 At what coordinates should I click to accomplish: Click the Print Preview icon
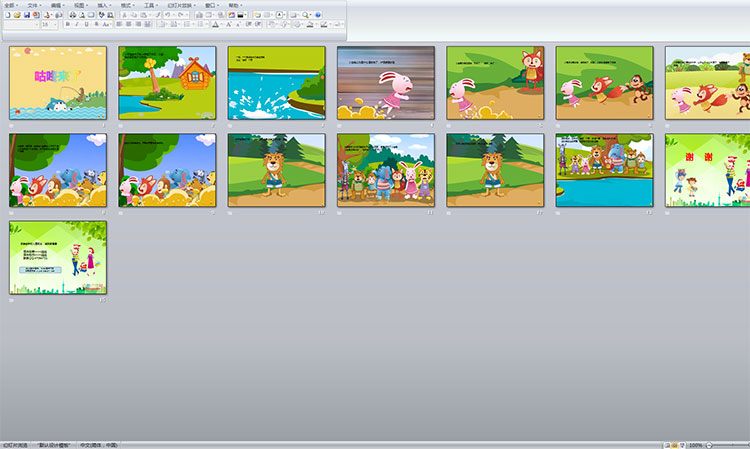[x=81, y=15]
